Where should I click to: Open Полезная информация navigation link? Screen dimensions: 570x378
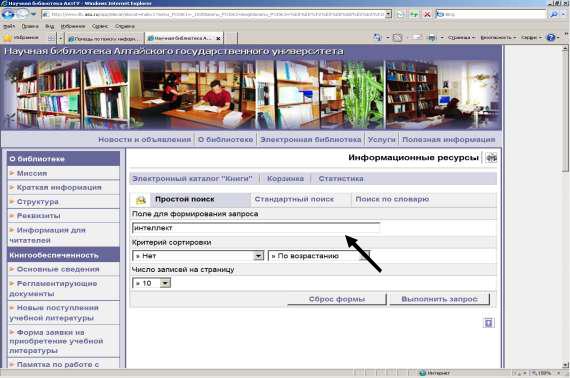(449, 140)
